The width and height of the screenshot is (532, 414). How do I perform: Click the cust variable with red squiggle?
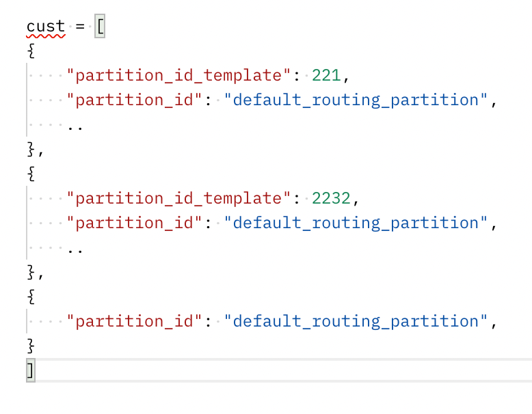tap(45, 27)
